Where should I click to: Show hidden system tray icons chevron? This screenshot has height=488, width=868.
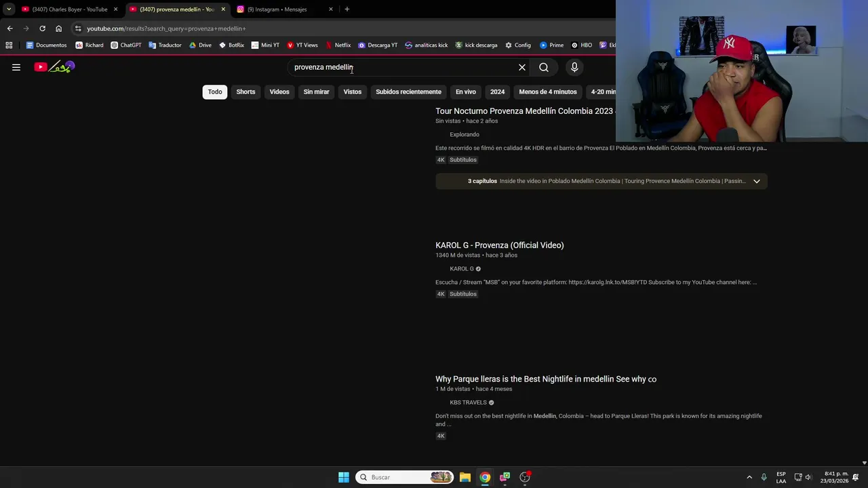(x=749, y=477)
